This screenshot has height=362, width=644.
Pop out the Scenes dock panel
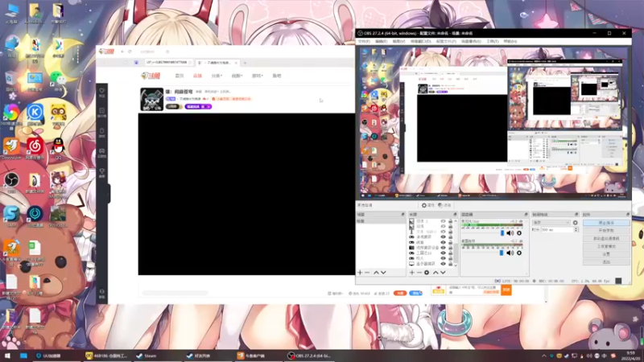[403, 214]
